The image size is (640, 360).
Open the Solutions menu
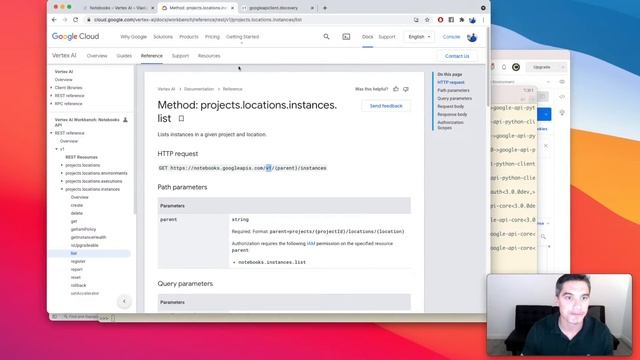click(x=163, y=37)
